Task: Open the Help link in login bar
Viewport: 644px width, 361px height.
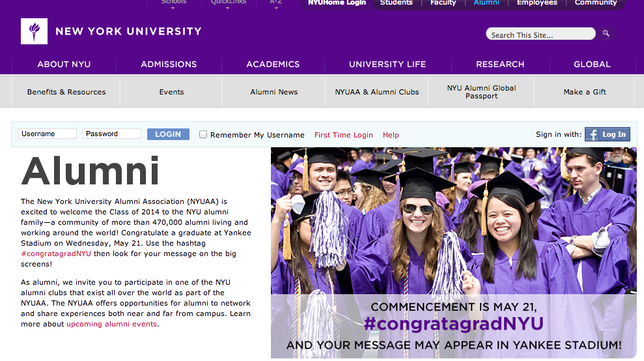Action: click(x=391, y=135)
